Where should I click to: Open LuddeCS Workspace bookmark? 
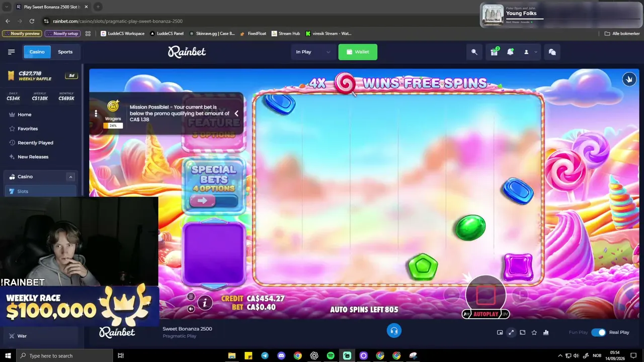point(123,34)
